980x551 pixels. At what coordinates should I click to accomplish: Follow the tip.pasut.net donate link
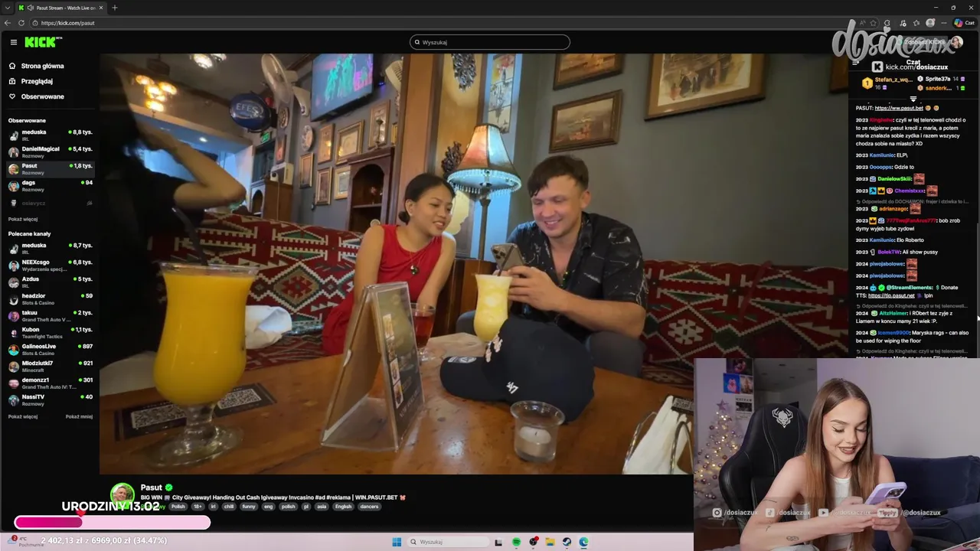tap(891, 295)
